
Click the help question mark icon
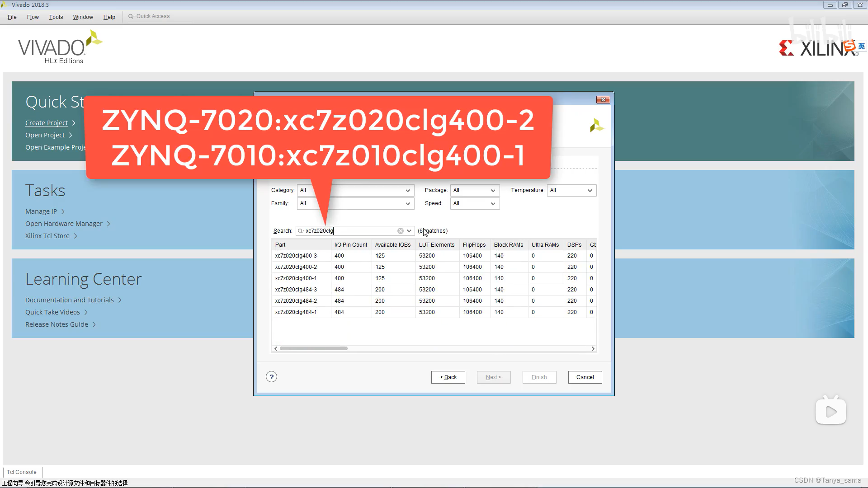(x=271, y=377)
